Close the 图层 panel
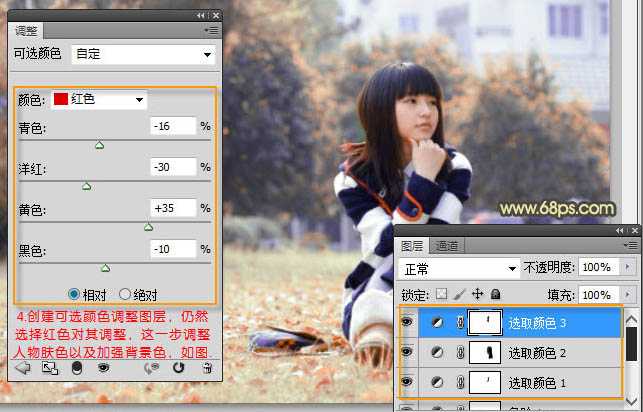 coord(635,231)
